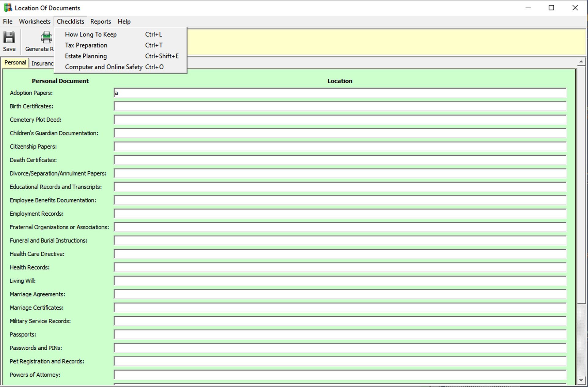Select Computer and Online Safety checklist
The image size is (588, 387).
click(x=120, y=67)
